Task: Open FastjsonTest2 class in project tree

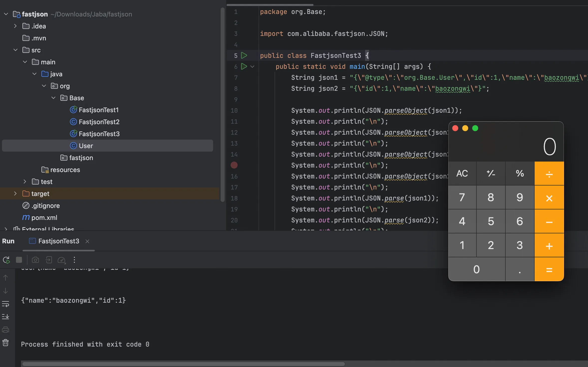Action: [x=99, y=122]
